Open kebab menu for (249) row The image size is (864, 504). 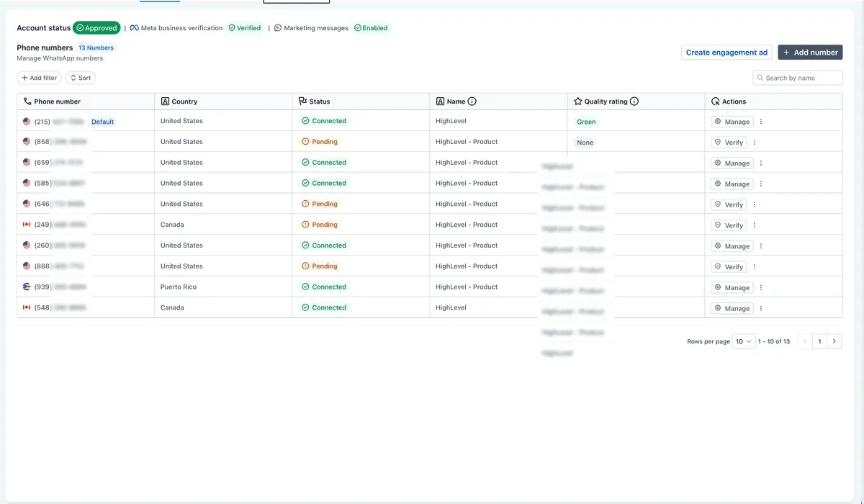pyautogui.click(x=755, y=225)
